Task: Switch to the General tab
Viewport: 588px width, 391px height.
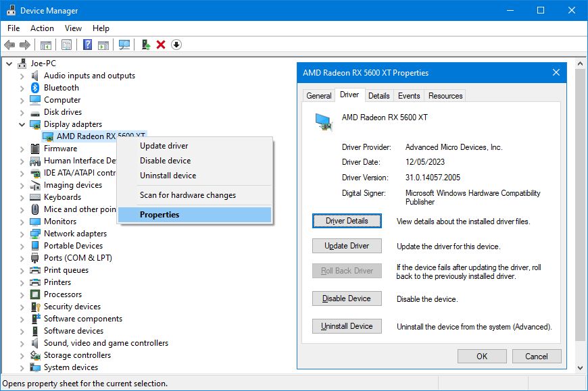Action: [319, 96]
